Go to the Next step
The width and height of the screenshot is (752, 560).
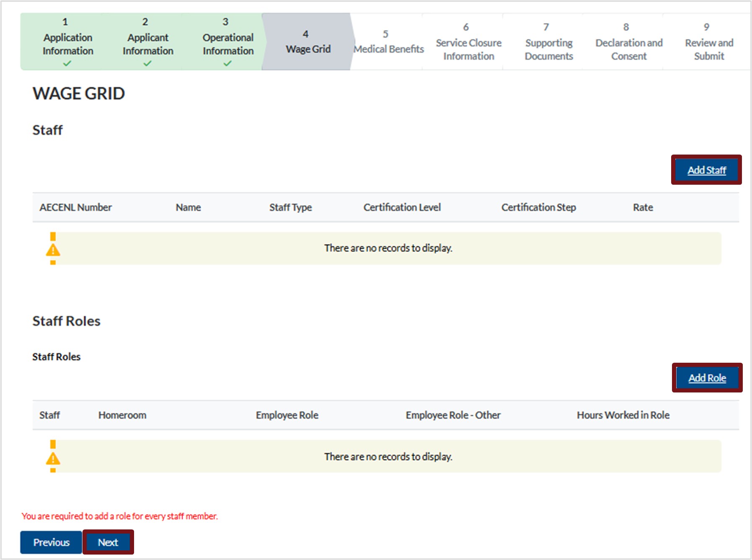(x=108, y=542)
